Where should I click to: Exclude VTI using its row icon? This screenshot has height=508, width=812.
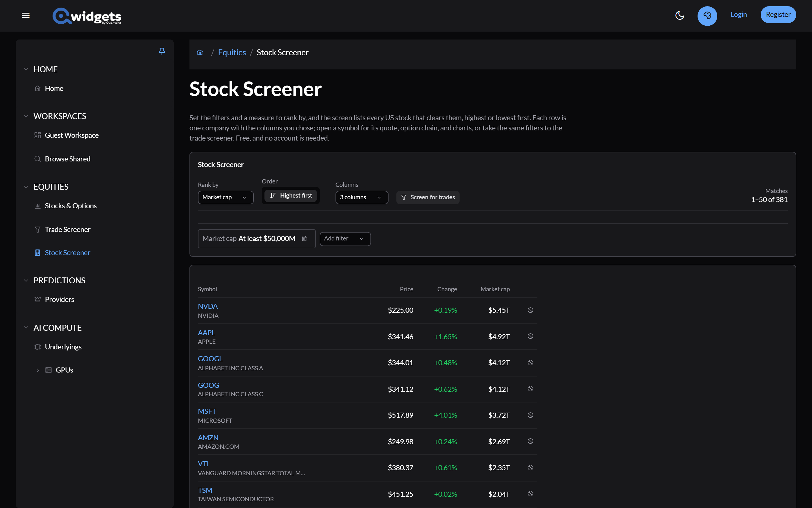(531, 468)
